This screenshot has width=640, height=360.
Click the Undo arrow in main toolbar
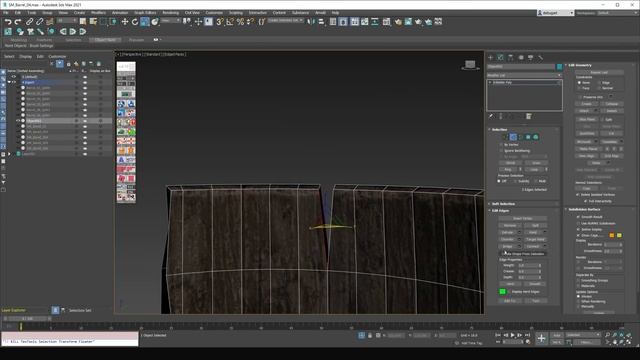8,22
